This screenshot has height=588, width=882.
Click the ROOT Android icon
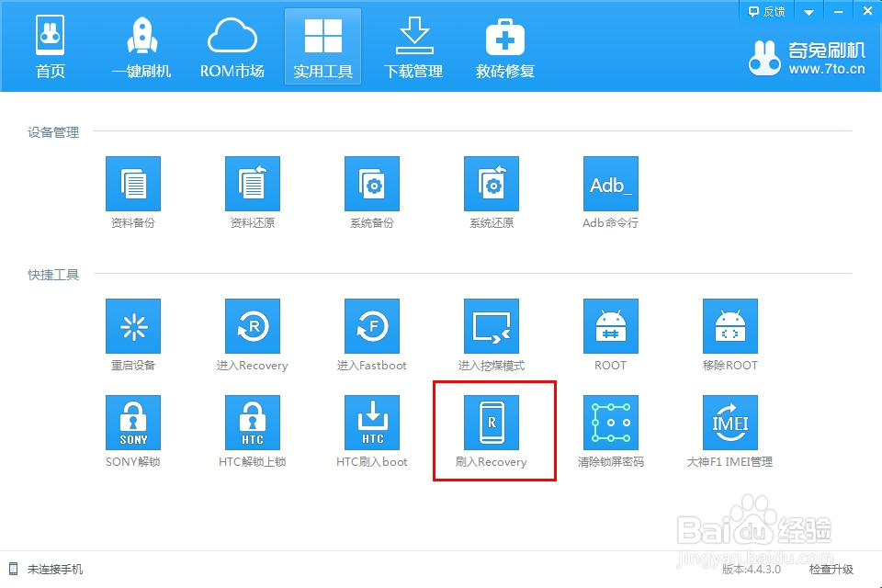(x=610, y=326)
